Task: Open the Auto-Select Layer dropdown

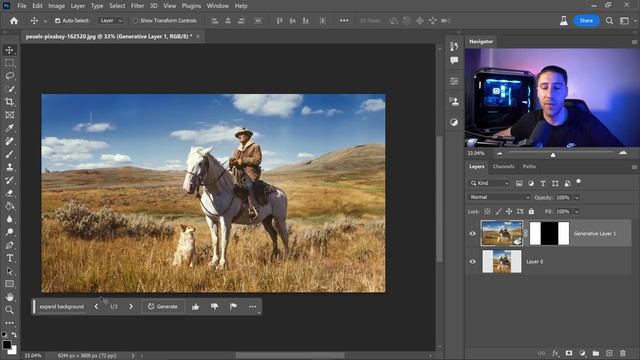Action: tap(110, 20)
